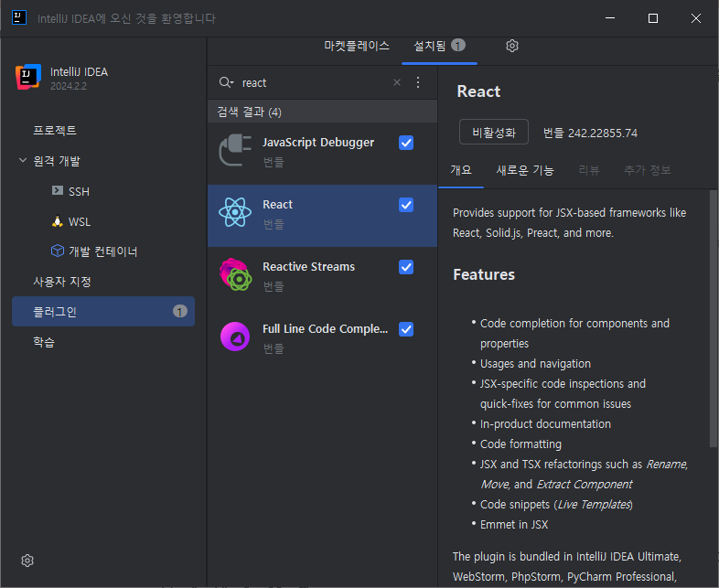Click the Reactive Streams plugin icon
This screenshot has height=588, width=719.
[235, 274]
